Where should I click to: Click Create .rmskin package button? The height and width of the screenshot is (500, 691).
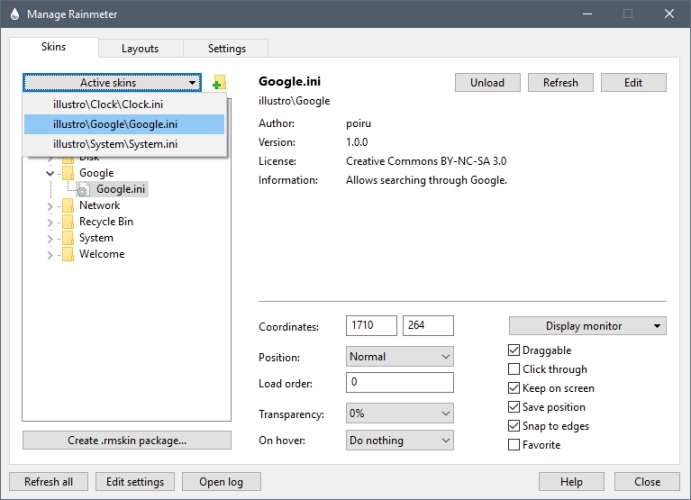[127, 440]
